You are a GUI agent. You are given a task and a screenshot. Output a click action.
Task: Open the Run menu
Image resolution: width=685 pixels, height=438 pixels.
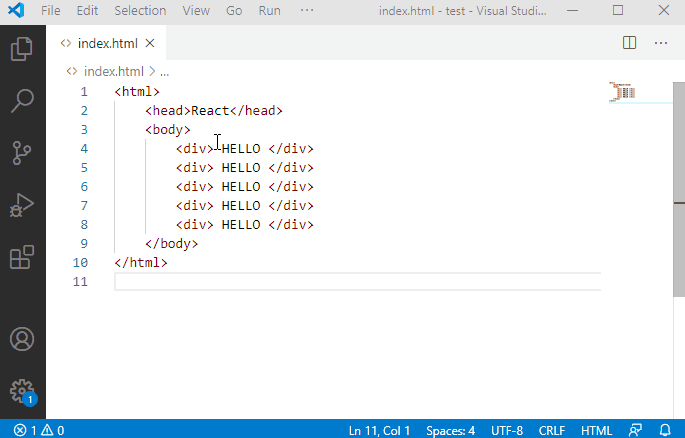(270, 10)
